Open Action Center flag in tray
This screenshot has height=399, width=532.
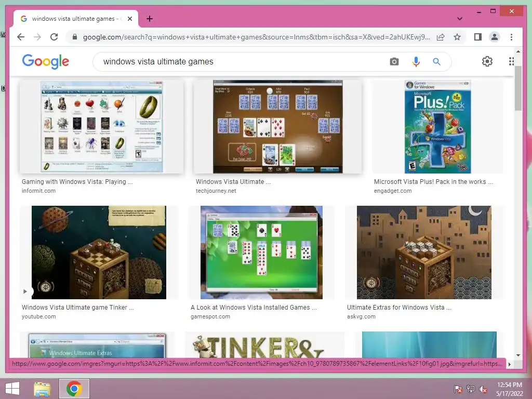pos(458,389)
